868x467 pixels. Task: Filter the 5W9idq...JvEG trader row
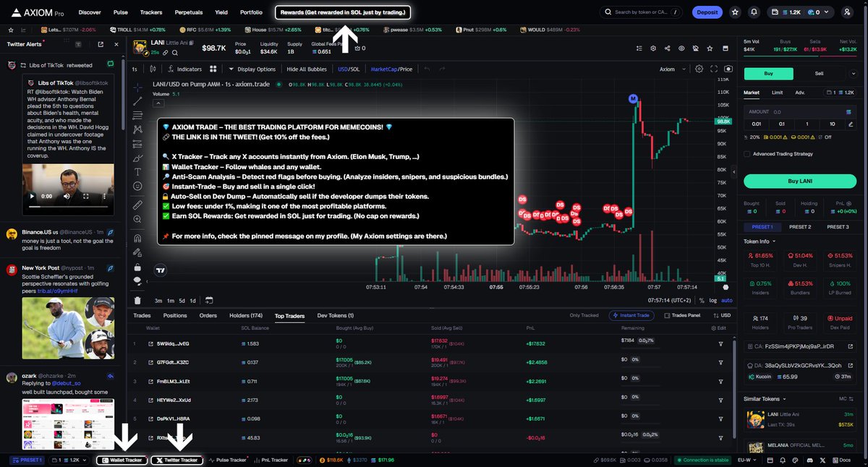tap(720, 343)
